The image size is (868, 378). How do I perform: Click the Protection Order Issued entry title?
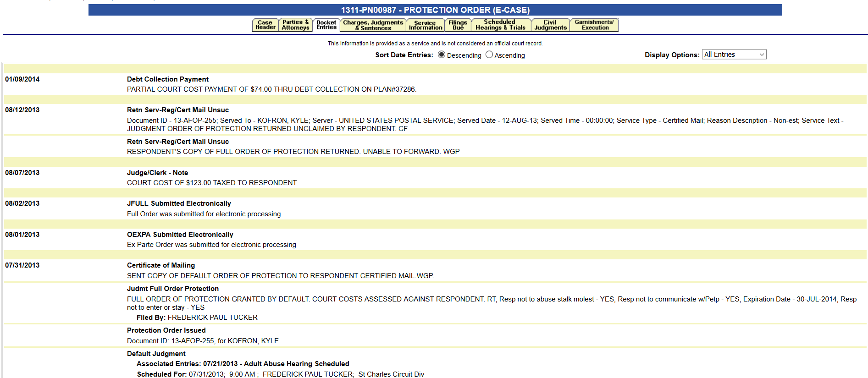click(x=166, y=330)
